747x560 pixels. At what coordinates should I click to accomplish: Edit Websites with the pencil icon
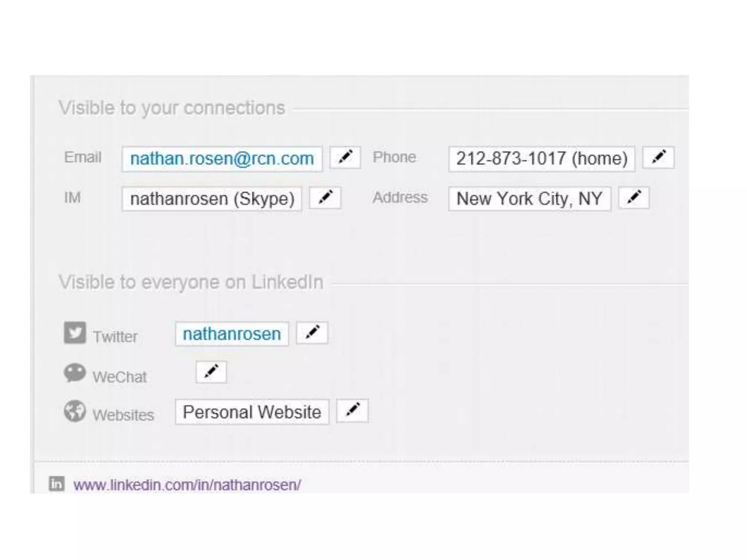click(x=352, y=411)
